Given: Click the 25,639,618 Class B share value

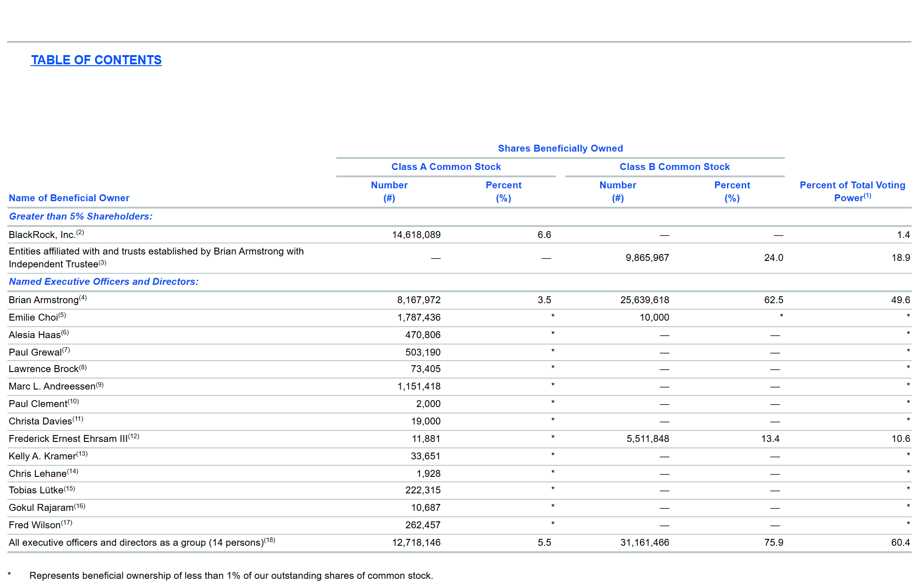Looking at the screenshot, I should pos(645,300).
